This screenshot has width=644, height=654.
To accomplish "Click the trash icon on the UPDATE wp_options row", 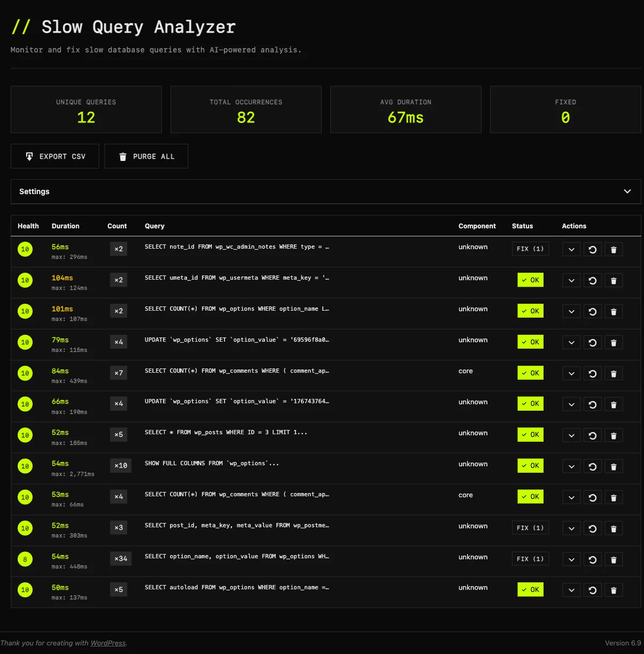I will click(x=614, y=342).
